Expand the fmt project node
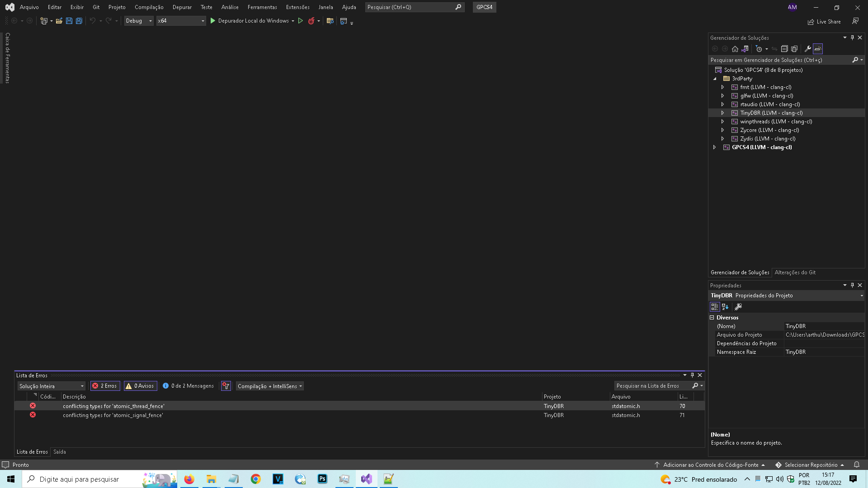The width and height of the screenshot is (868, 488). click(722, 87)
